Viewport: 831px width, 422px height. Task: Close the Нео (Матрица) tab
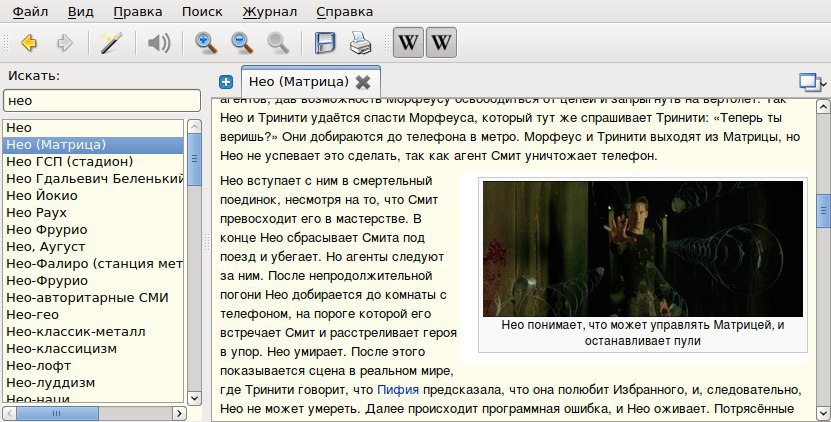pyautogui.click(x=363, y=82)
